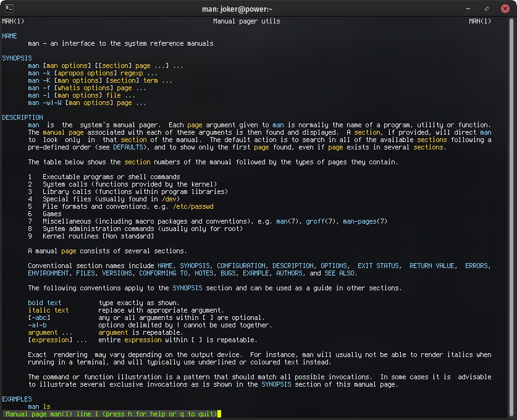Click the '6 Games' row
Viewport: 517px width, 420px height.
[x=44, y=214]
